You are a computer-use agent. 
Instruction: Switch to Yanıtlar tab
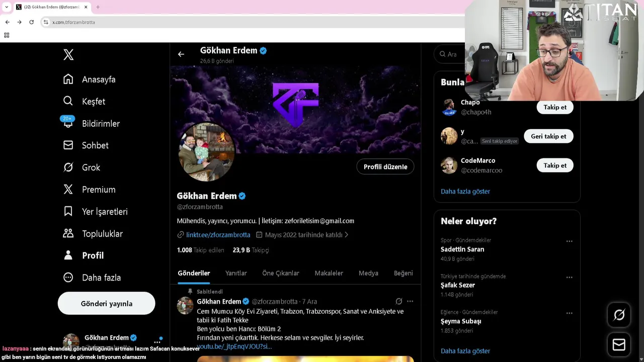pyautogui.click(x=236, y=273)
